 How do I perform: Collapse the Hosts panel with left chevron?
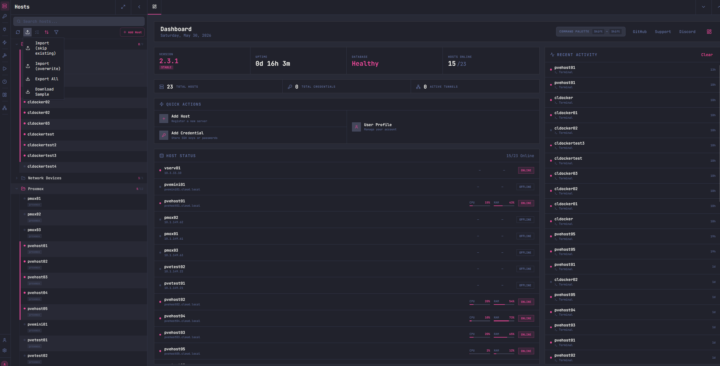click(x=139, y=7)
